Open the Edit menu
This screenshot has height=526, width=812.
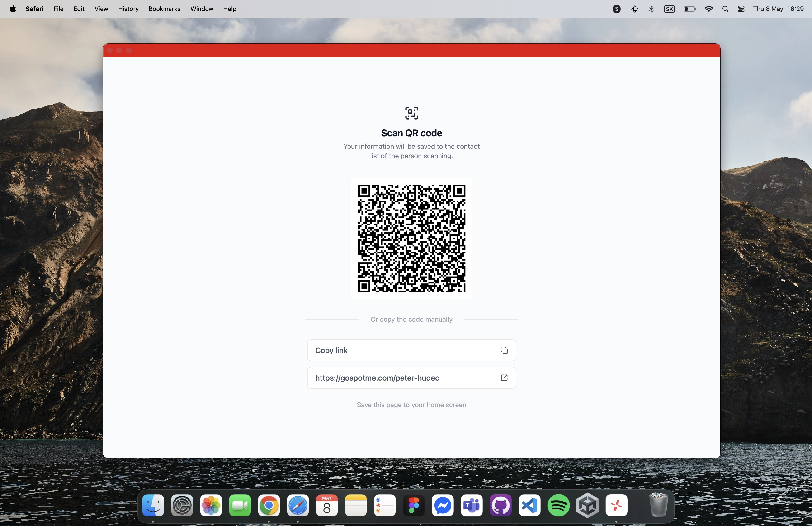coord(79,9)
